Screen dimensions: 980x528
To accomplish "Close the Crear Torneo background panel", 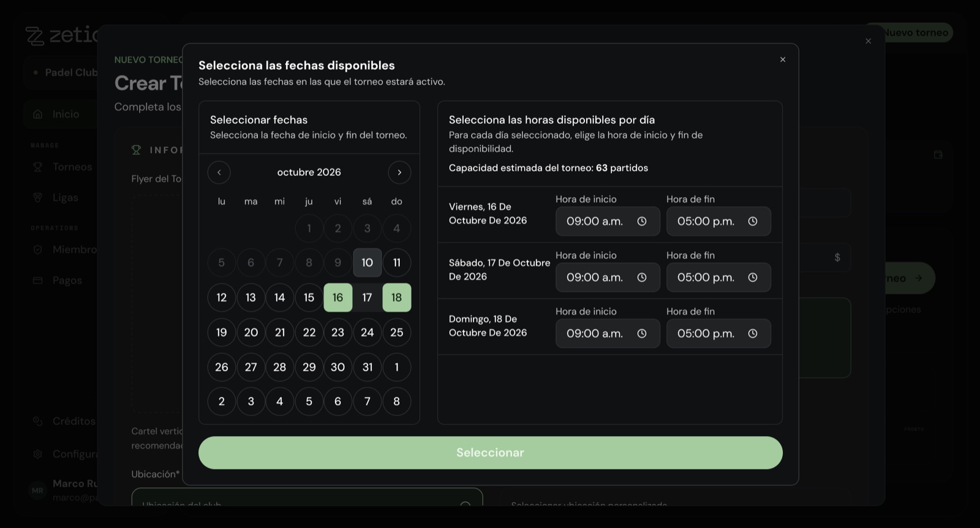I will [x=868, y=41].
